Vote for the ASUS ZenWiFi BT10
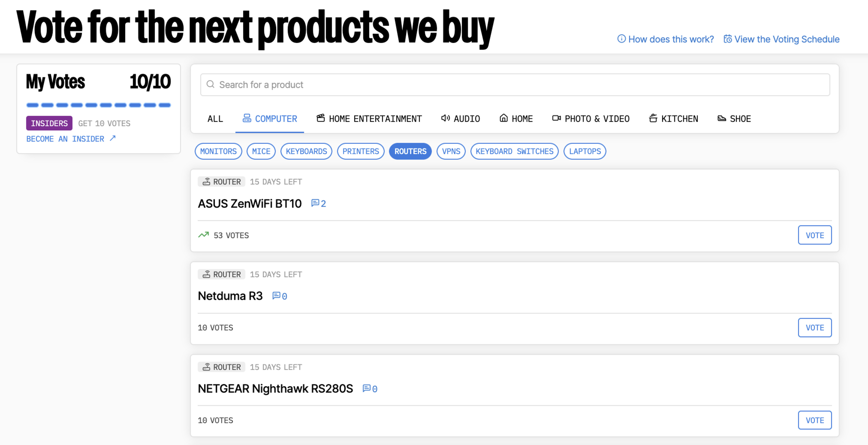This screenshot has height=445, width=868. 814,235
